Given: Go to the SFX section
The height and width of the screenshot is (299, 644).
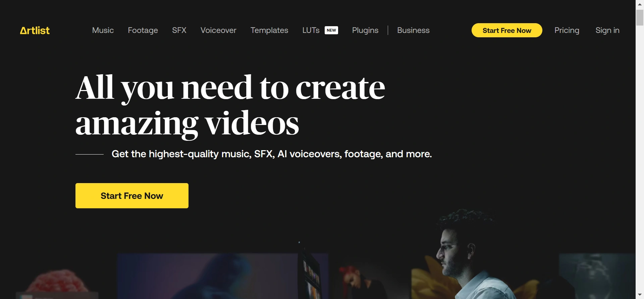Looking at the screenshot, I should (179, 30).
